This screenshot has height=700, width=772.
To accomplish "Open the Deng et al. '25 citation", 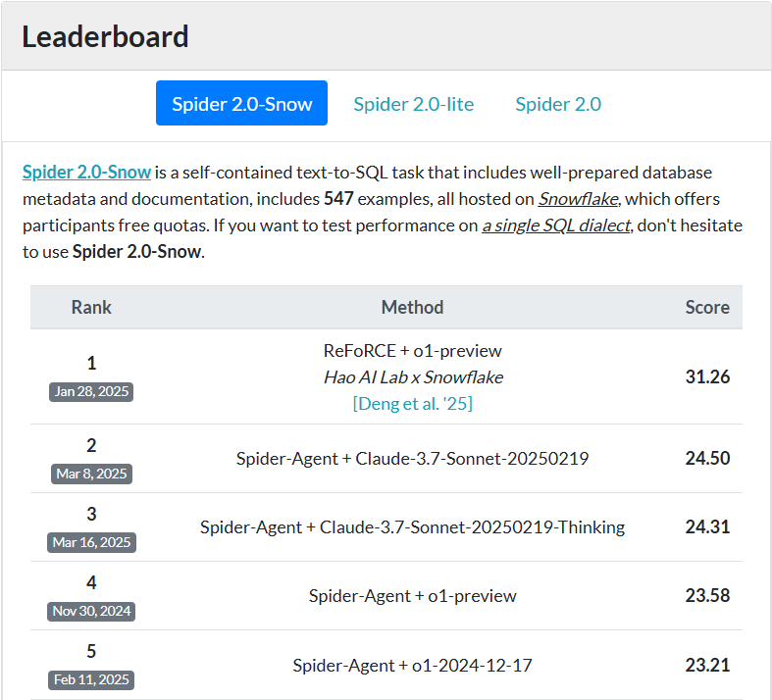I will [x=412, y=403].
